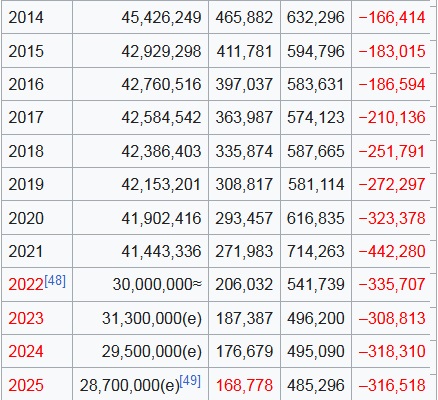This screenshot has width=438, height=400.
Task: Click the 2015 births value 411,781
Action: pos(244,51)
